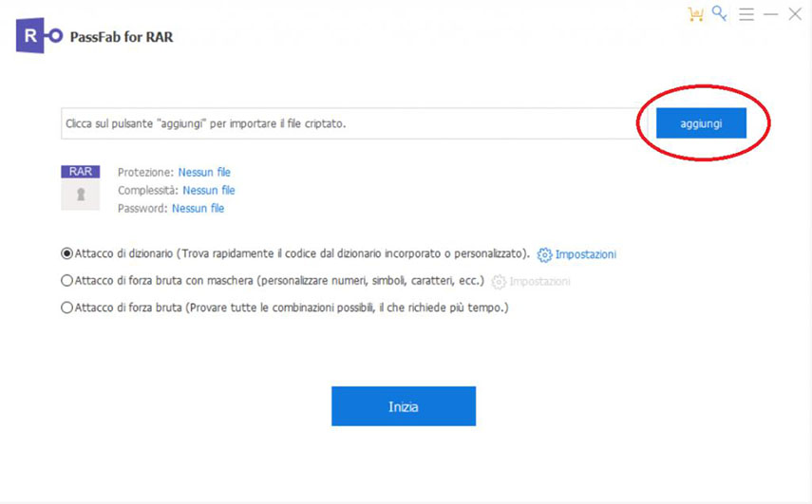
Task: Open the key registration icon
Action: coord(721,14)
